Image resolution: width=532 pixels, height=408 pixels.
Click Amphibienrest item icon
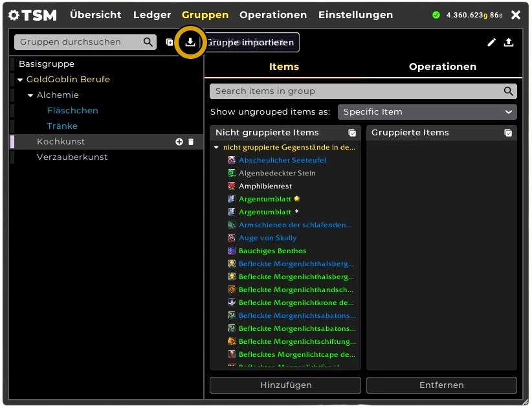[232, 186]
